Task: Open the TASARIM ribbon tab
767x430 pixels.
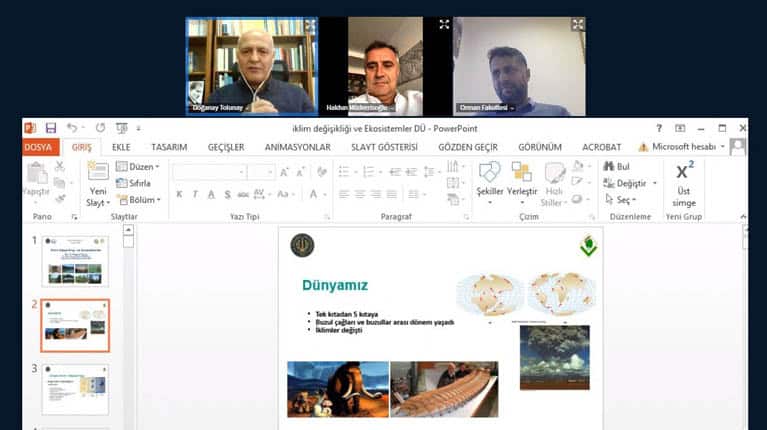Action: (169, 147)
